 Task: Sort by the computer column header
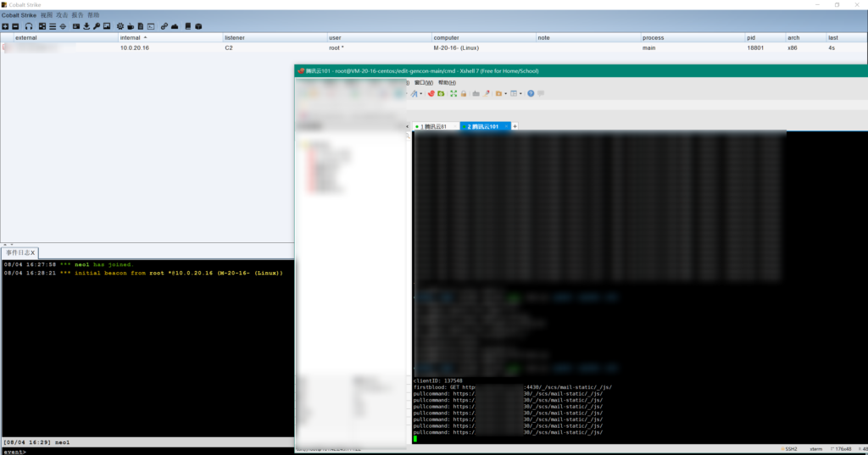[483, 37]
